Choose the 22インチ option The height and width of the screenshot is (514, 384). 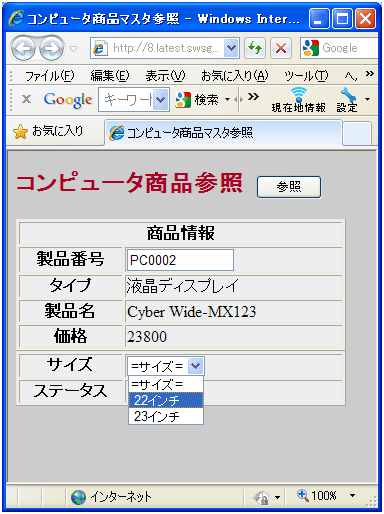[x=166, y=400]
